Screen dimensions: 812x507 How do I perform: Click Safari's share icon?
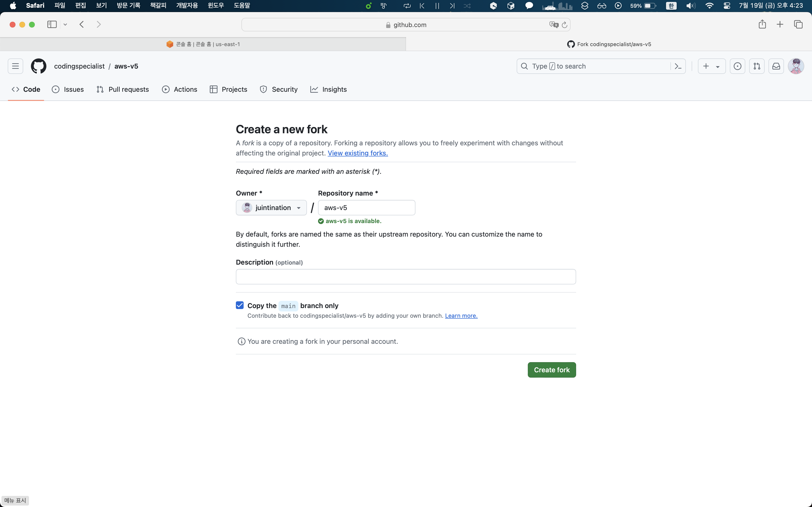pyautogui.click(x=762, y=24)
